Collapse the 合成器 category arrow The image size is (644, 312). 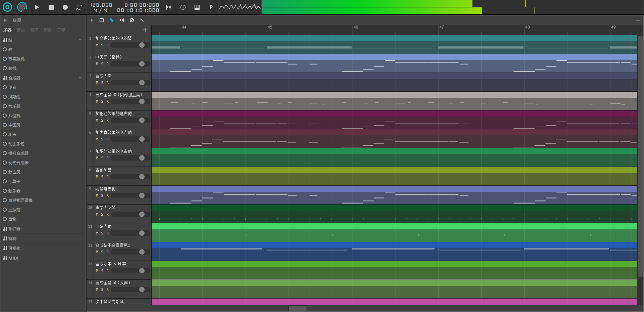[x=80, y=78]
